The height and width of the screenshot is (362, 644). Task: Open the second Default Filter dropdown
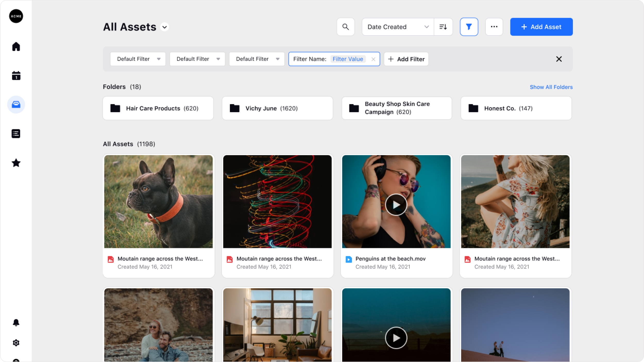(x=197, y=59)
